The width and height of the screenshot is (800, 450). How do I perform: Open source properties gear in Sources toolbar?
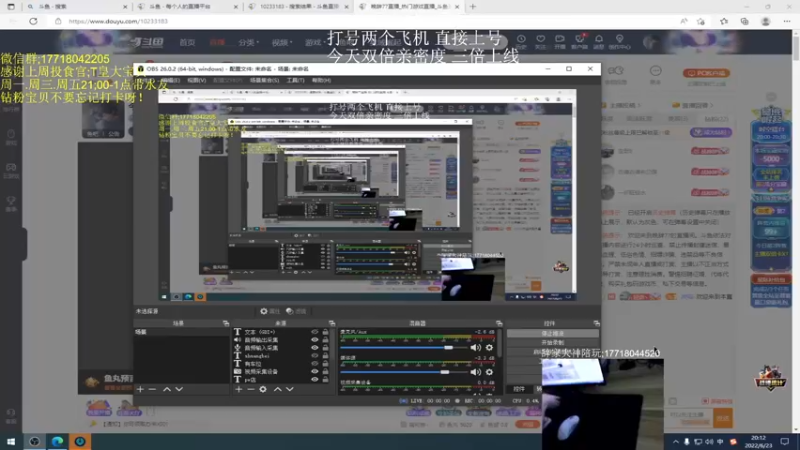tap(263, 389)
